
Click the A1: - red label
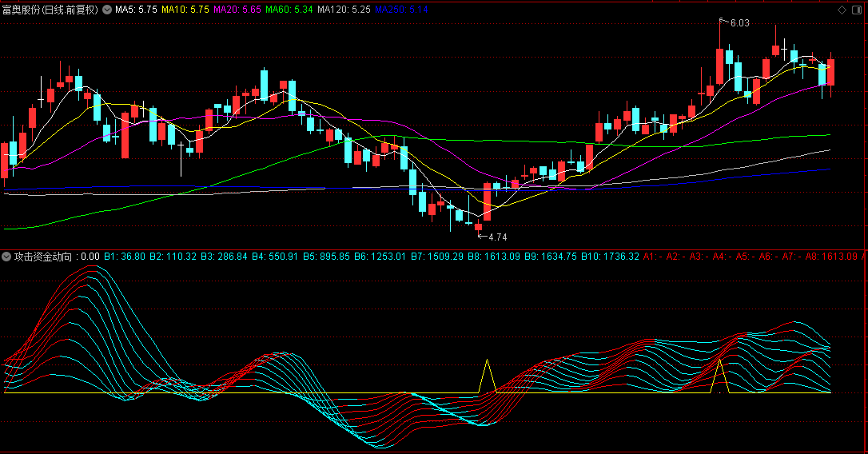click(x=653, y=257)
